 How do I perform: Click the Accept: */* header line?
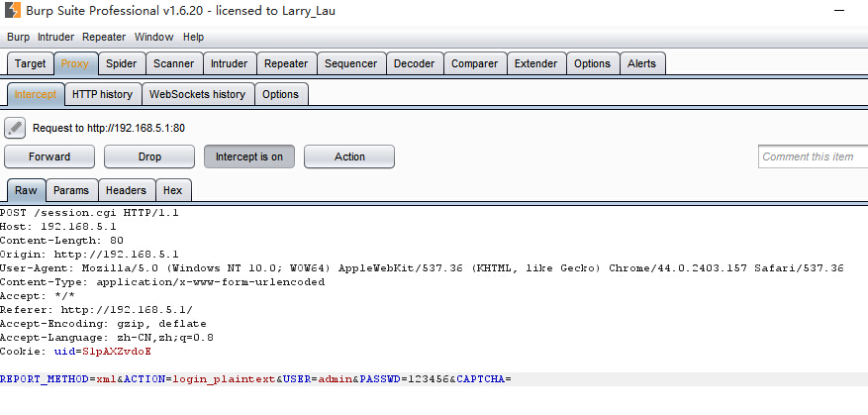(x=37, y=296)
